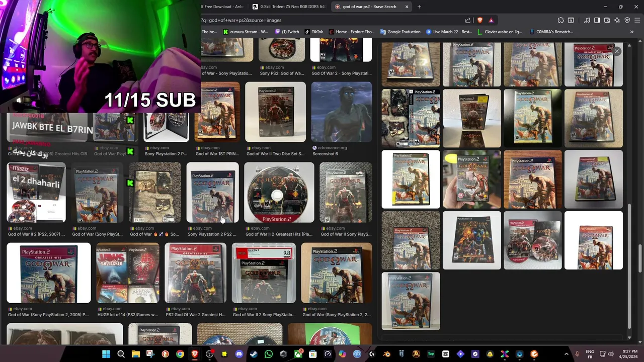Screen dimensions: 644x362
Task: Open taskbar Search
Action: click(121, 354)
